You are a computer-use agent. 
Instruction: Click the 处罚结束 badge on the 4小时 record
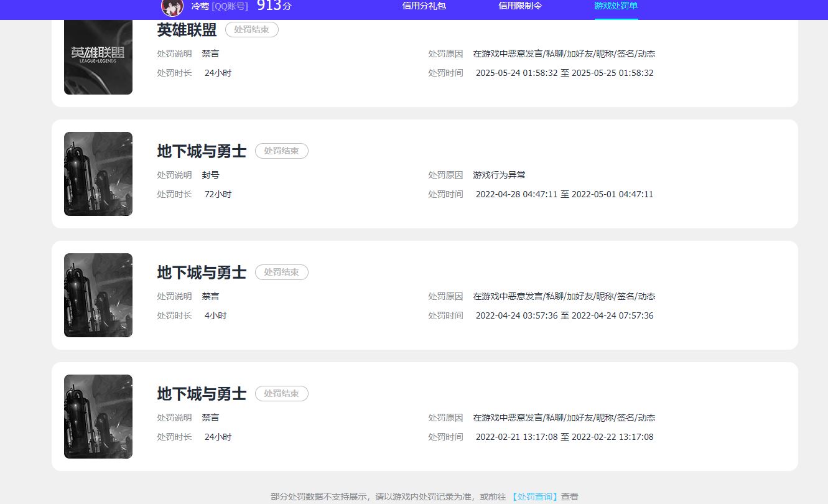pos(281,272)
